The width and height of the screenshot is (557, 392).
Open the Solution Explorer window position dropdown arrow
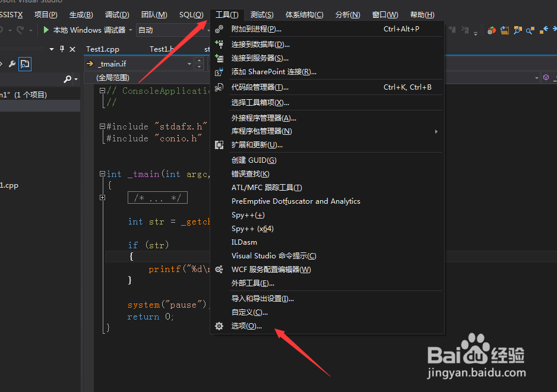tap(52, 49)
